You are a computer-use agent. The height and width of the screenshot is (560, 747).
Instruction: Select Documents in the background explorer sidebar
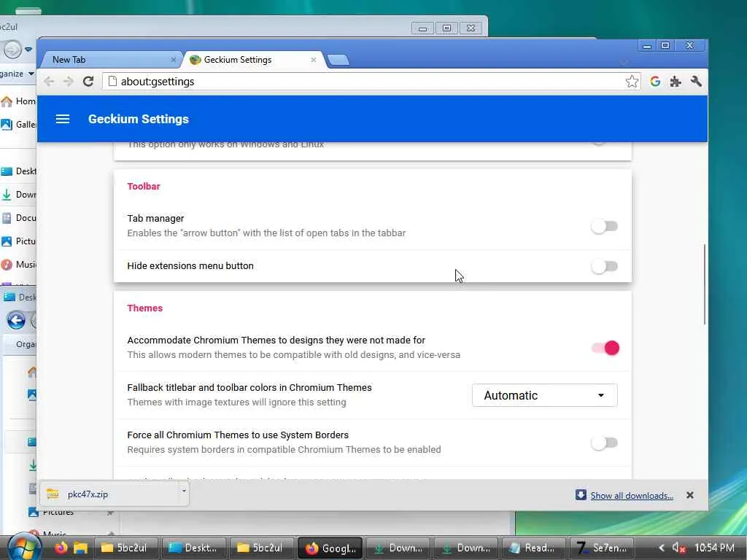tap(18, 217)
